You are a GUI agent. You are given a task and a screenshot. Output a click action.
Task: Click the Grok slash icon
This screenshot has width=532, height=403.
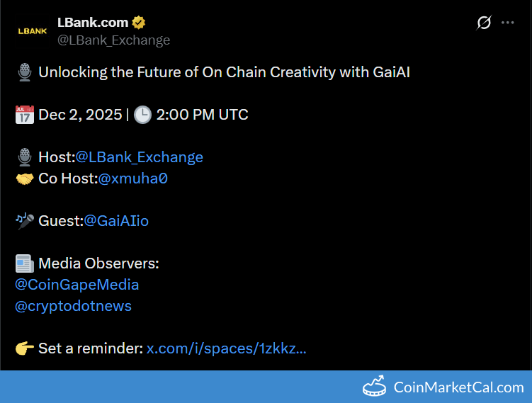click(x=484, y=23)
